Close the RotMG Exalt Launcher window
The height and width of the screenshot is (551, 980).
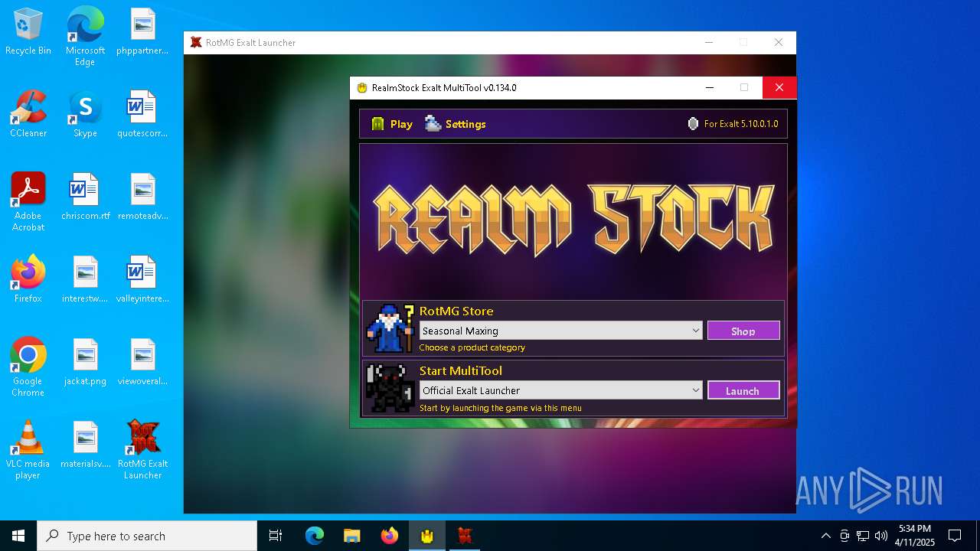pos(779,43)
